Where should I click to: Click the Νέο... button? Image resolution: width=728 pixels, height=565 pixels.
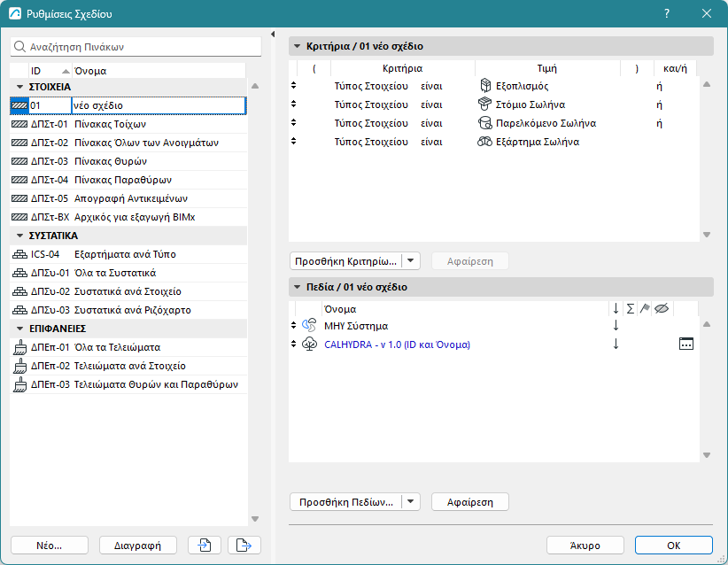pos(49,545)
